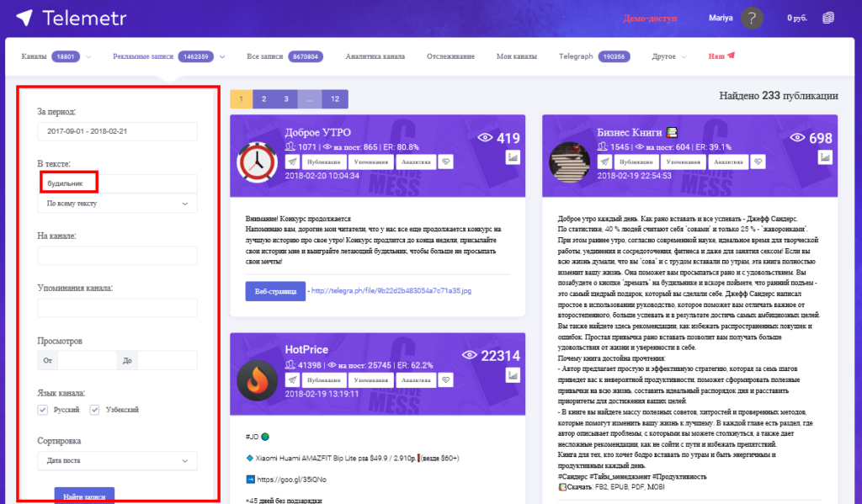Viewport: 862px width, 504px height.
Task: Click the Веб-страница button
Action: [x=274, y=291]
